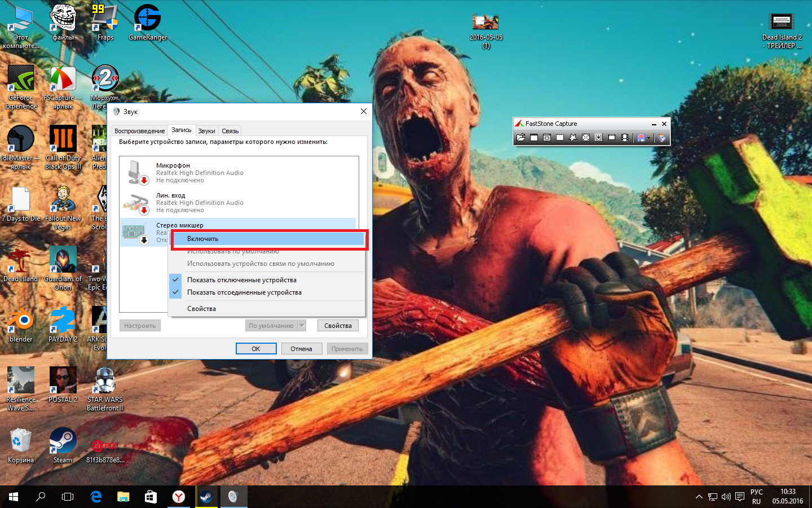Select the PAYDAY 2 desktop icon
The height and width of the screenshot is (508, 812).
[63, 325]
